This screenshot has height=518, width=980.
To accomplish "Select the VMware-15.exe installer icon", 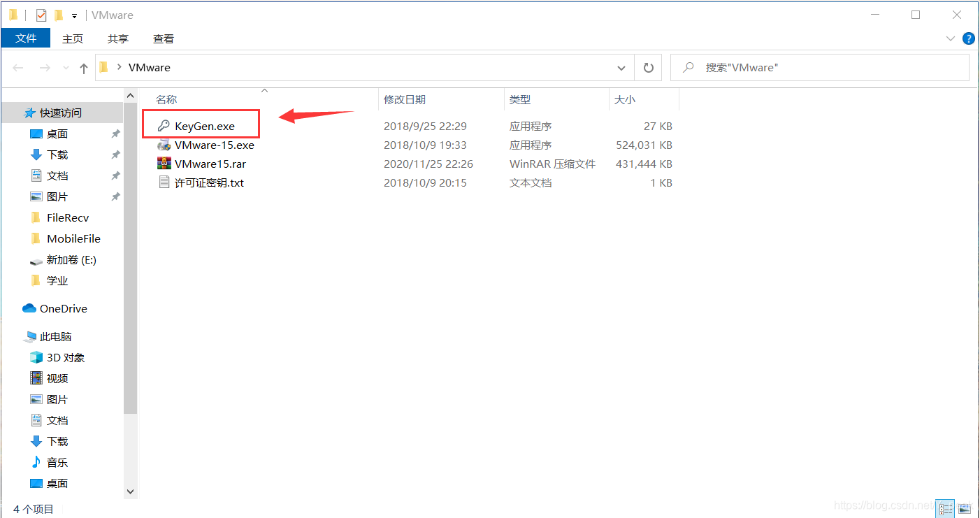I will click(164, 145).
